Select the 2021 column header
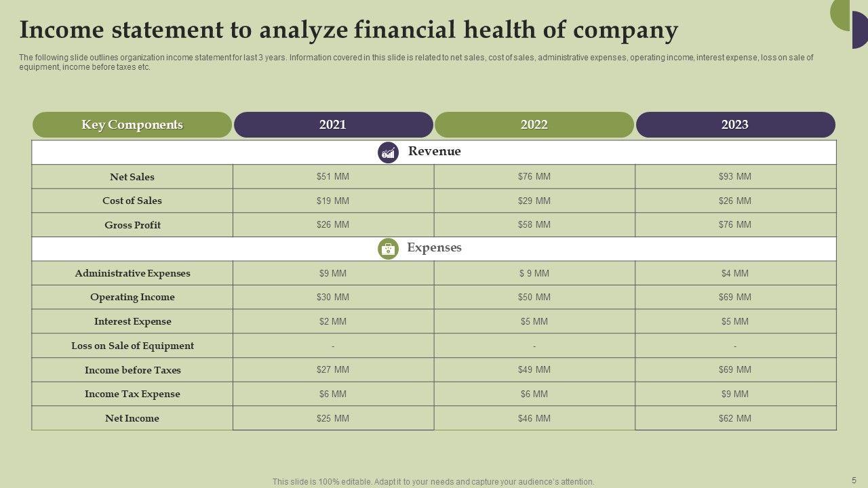The image size is (868, 488). pos(333,125)
